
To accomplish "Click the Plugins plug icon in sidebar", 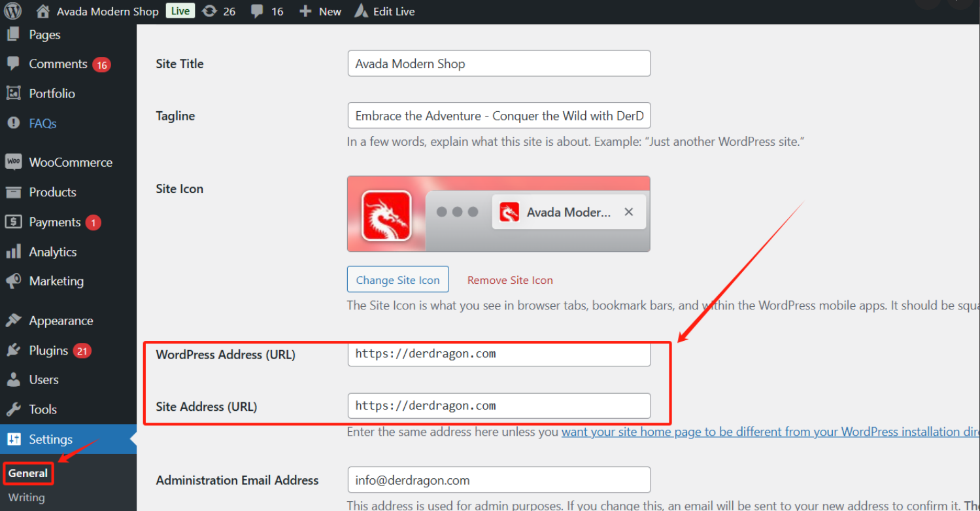I will tap(13, 351).
